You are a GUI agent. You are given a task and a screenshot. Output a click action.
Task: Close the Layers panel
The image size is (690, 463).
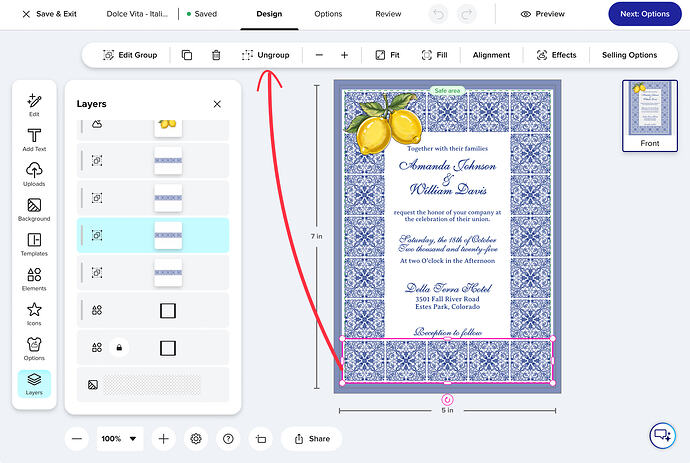(217, 104)
